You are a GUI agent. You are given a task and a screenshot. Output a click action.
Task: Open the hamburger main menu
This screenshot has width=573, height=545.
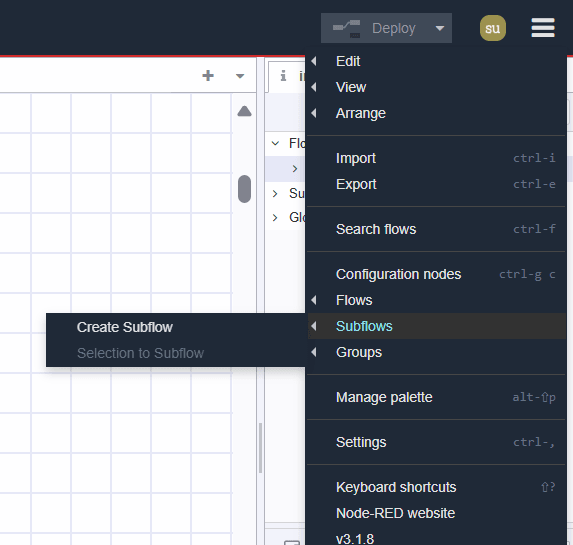click(x=543, y=28)
